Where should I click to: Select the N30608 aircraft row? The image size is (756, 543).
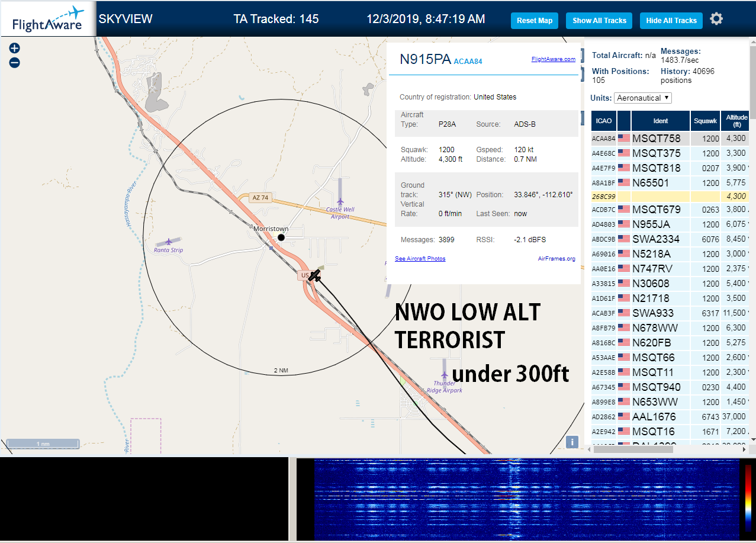(670, 284)
